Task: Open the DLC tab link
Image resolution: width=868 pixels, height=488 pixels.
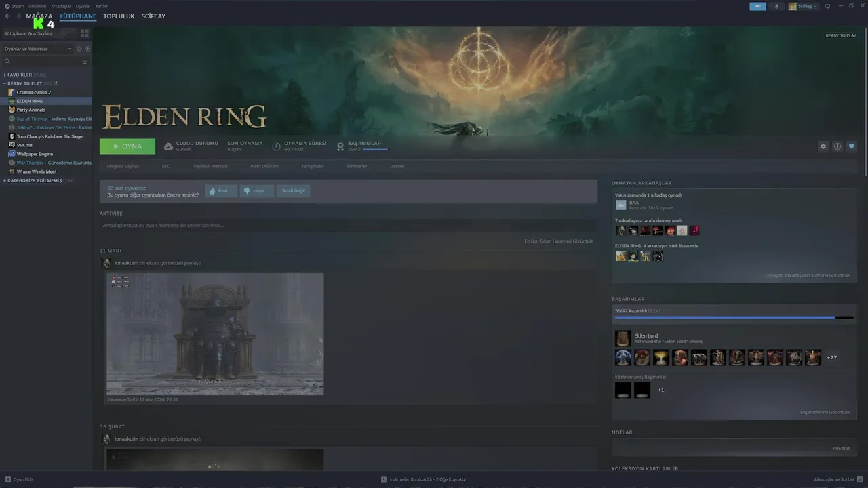Action: tap(166, 166)
